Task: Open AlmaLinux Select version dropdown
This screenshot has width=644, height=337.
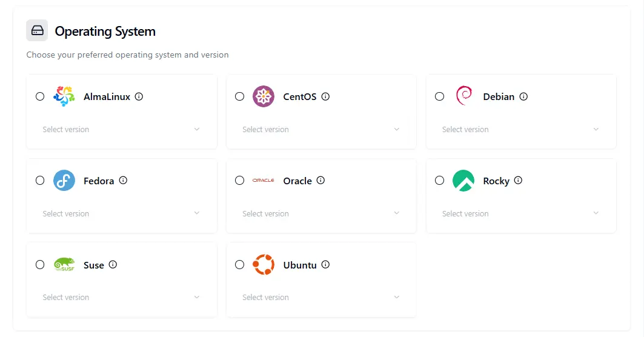Action: point(122,130)
